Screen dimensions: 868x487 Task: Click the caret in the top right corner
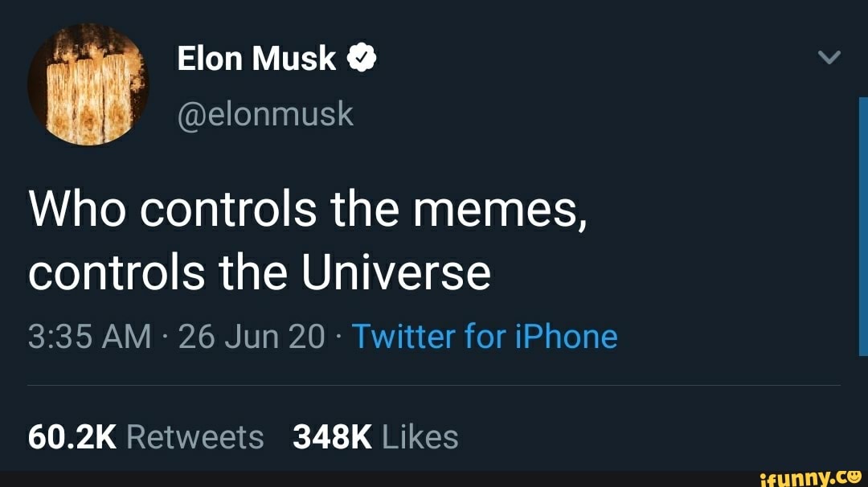click(x=827, y=57)
